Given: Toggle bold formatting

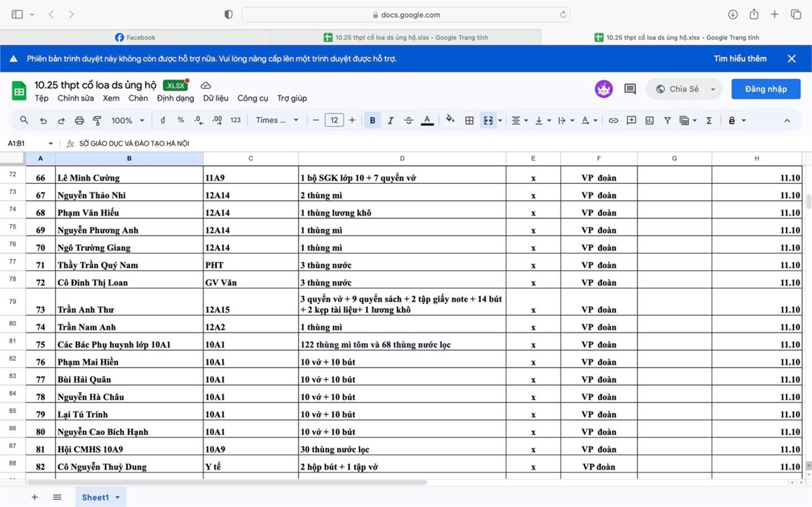Looking at the screenshot, I should point(372,121).
